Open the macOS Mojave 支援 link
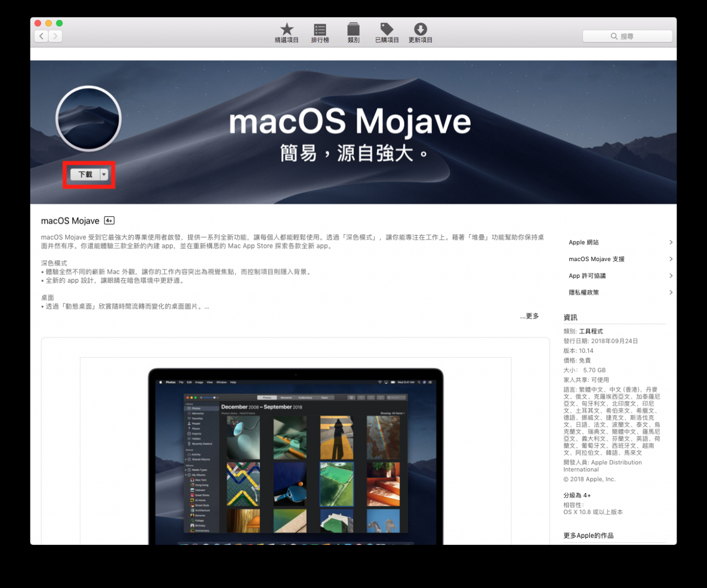707x588 pixels. click(x=597, y=259)
